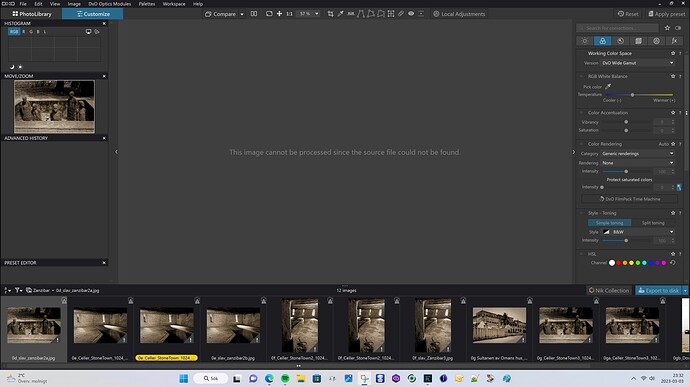Select the red HSL channel swatch

tap(618, 263)
